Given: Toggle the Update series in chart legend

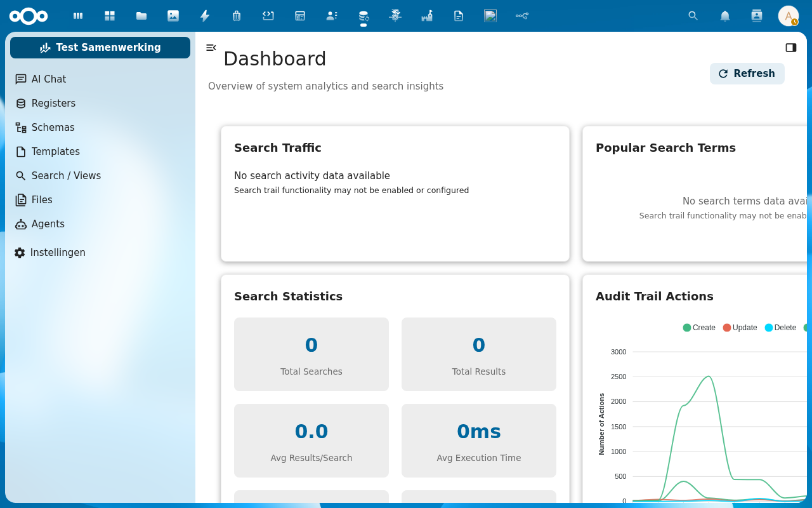Looking at the screenshot, I should click(x=740, y=328).
